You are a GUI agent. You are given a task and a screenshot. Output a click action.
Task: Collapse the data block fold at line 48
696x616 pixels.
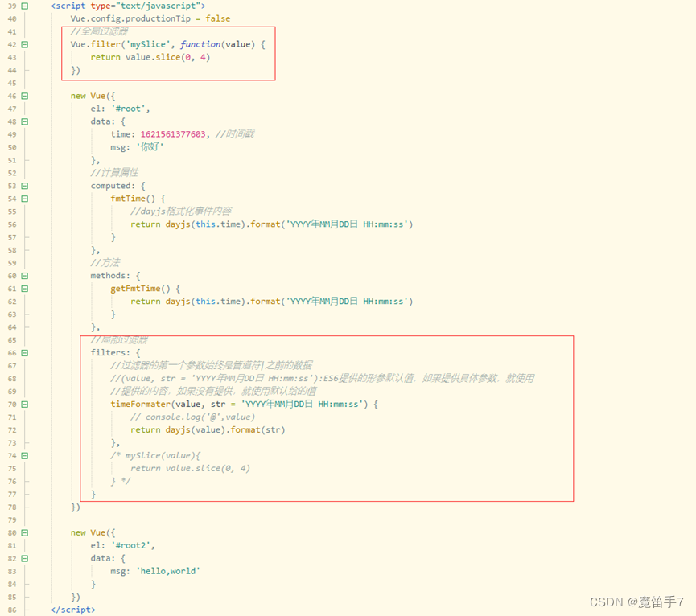(25, 121)
